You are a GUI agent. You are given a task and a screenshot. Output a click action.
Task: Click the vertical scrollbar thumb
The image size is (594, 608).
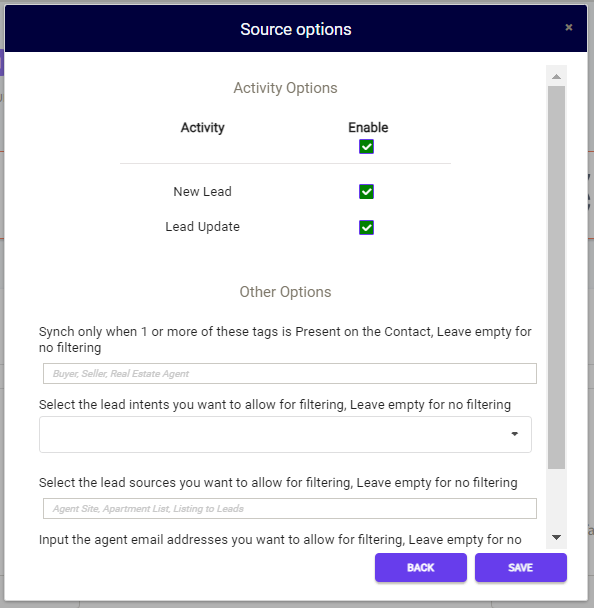(x=556, y=277)
